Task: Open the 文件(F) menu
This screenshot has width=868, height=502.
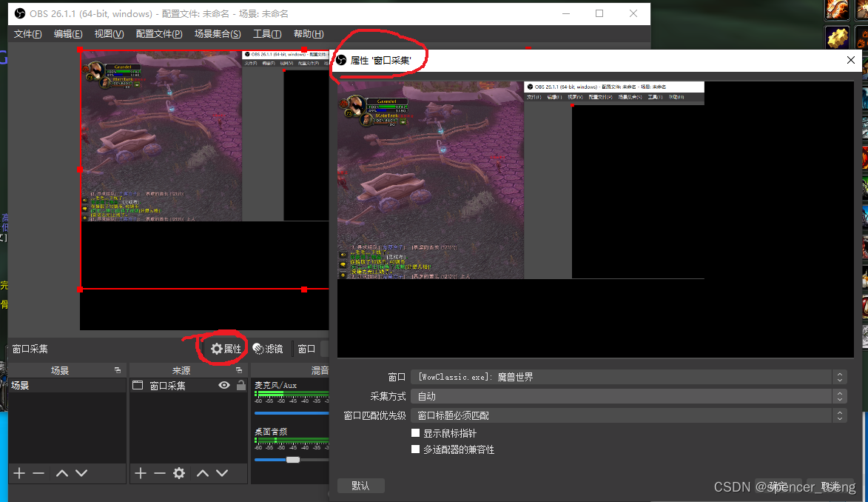Action: pyautogui.click(x=27, y=34)
